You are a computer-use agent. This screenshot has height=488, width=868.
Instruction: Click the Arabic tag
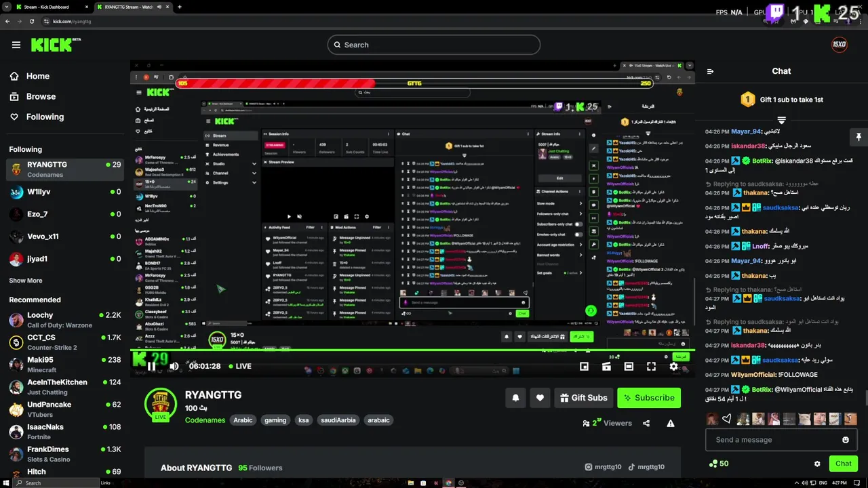pyautogui.click(x=243, y=420)
